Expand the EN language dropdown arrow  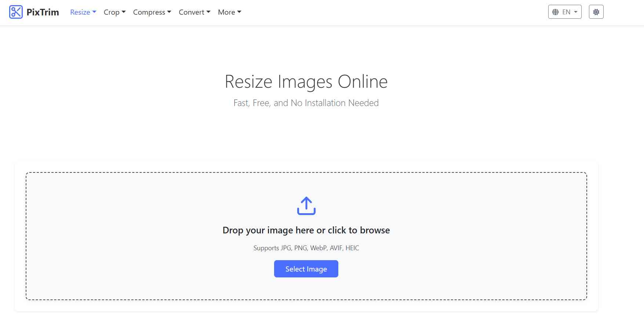click(576, 12)
